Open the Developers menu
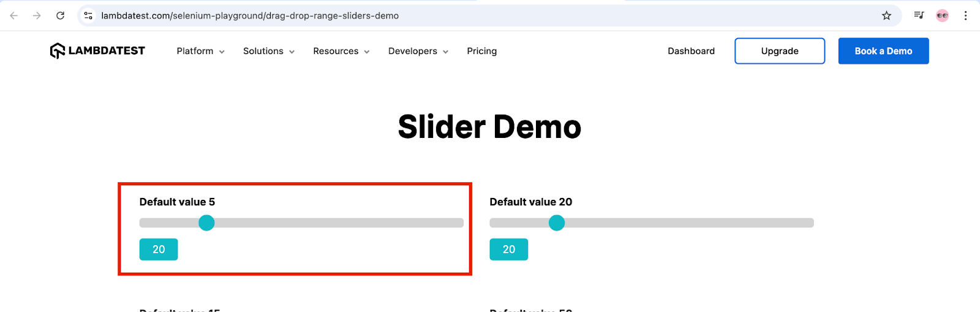 pos(418,51)
